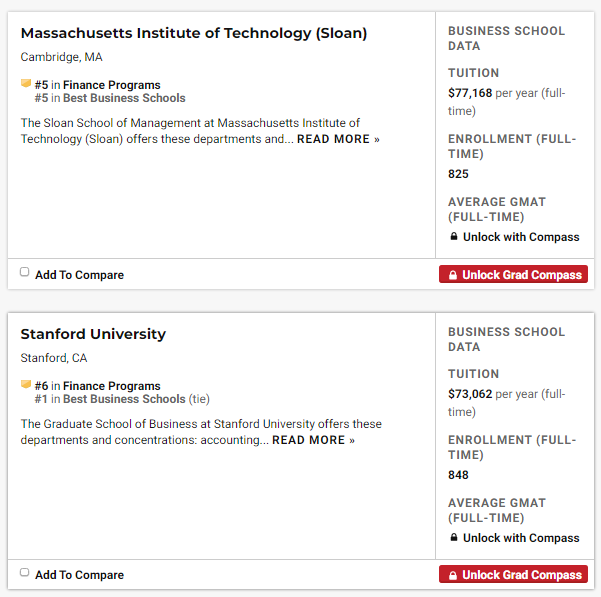This screenshot has width=601, height=597.
Task: Click lock icon next to Stanford's Unlock with Compass
Action: tap(453, 538)
